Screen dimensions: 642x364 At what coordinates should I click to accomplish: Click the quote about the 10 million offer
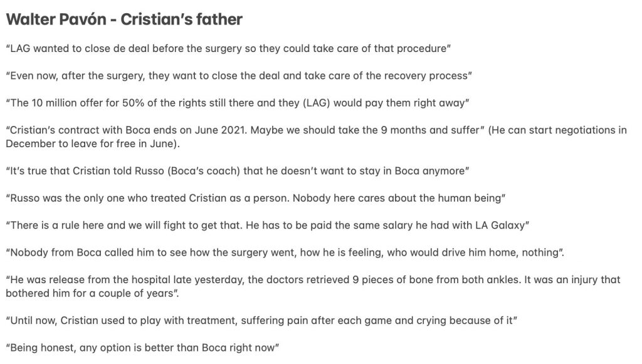coord(238,103)
